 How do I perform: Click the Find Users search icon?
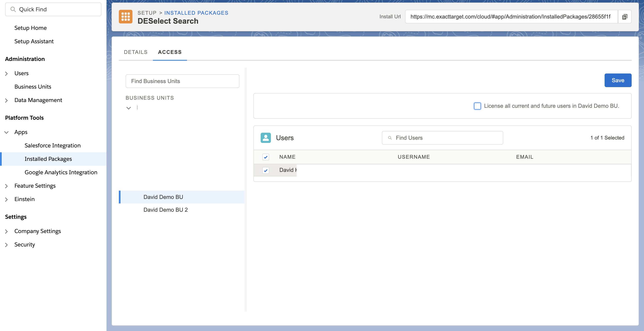[390, 138]
